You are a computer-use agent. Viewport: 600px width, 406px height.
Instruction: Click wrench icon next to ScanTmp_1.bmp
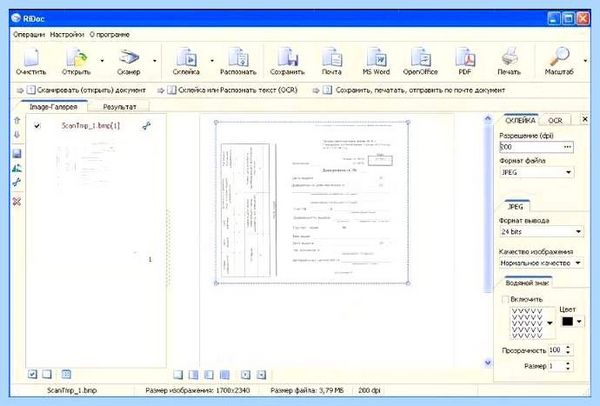point(146,126)
